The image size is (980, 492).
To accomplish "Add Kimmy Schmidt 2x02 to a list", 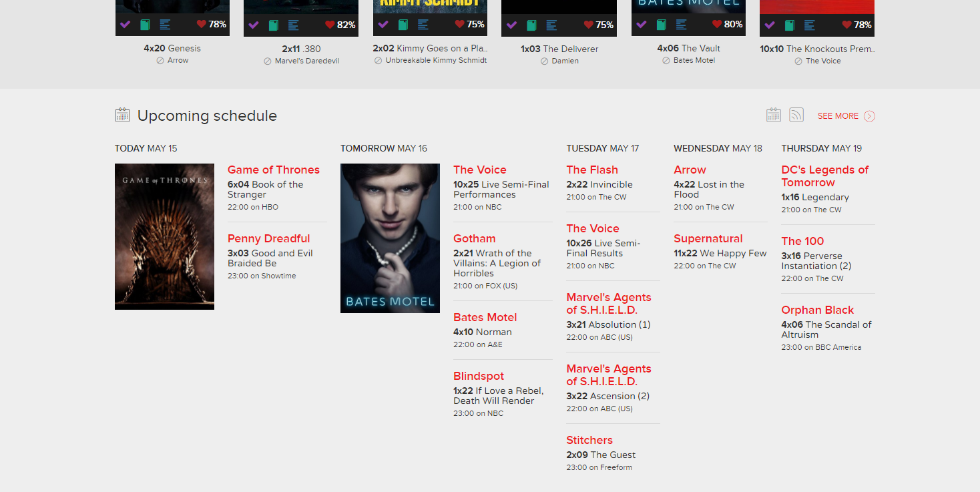I will [423, 25].
